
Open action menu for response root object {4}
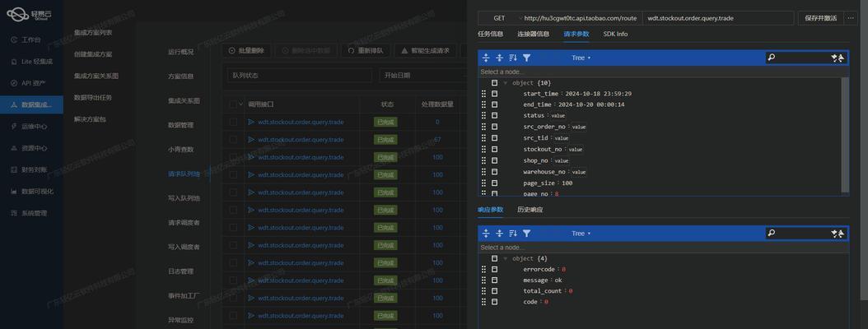[494, 258]
